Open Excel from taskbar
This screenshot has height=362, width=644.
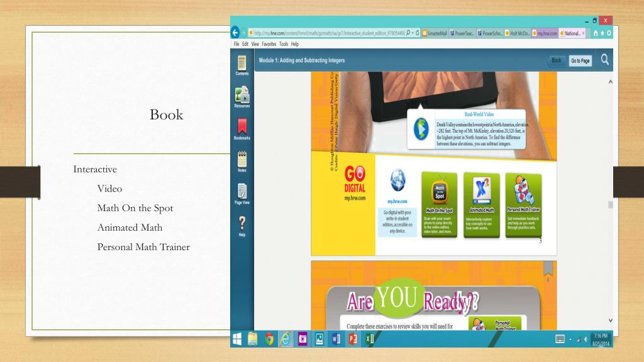(x=369, y=339)
